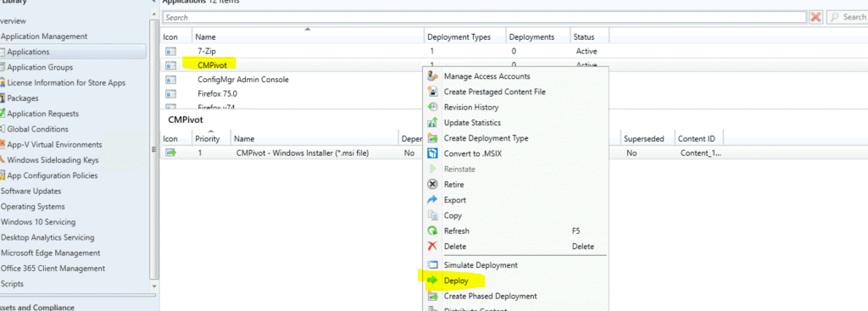This screenshot has height=311, width=868.
Task: Open Microsoft Edge Management node
Action: [x=50, y=253]
